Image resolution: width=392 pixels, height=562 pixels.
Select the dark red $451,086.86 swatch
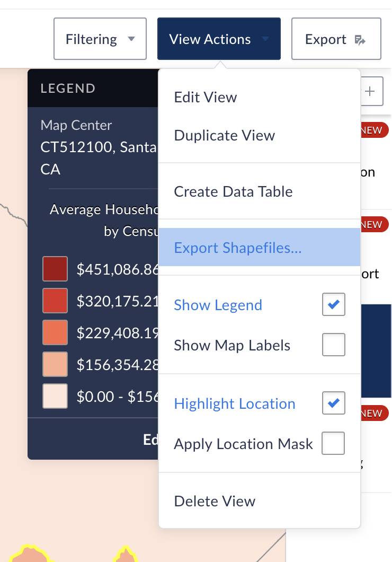point(55,269)
